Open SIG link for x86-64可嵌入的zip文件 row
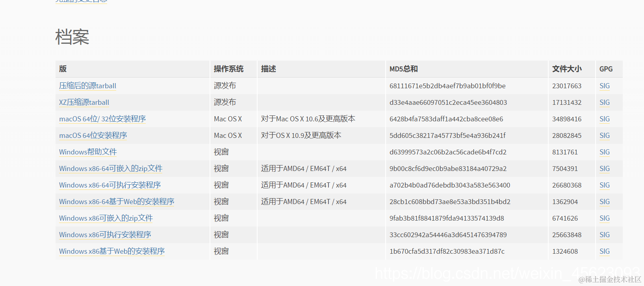The height and width of the screenshot is (286, 644). click(x=605, y=169)
